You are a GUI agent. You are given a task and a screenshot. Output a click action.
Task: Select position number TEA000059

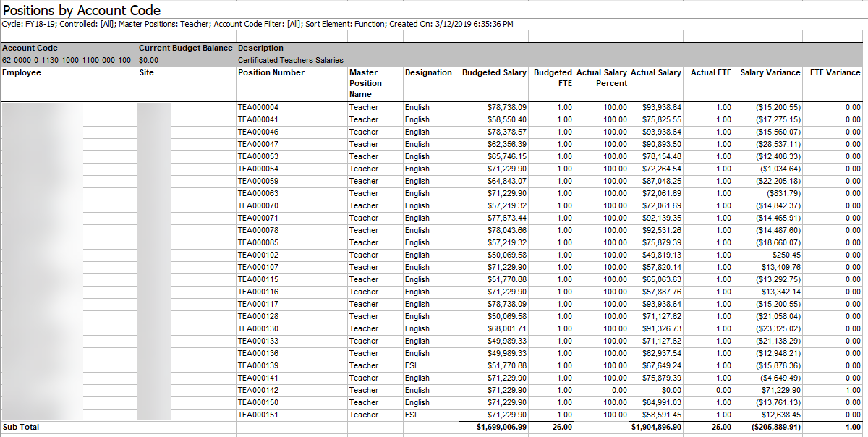(x=258, y=182)
